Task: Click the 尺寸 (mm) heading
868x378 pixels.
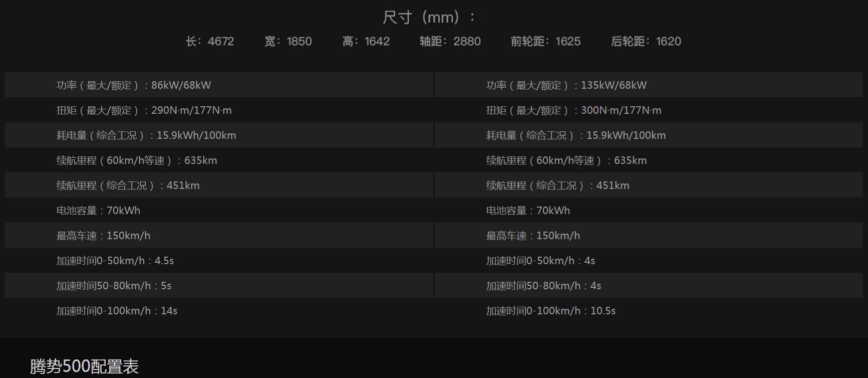Action: [429, 18]
